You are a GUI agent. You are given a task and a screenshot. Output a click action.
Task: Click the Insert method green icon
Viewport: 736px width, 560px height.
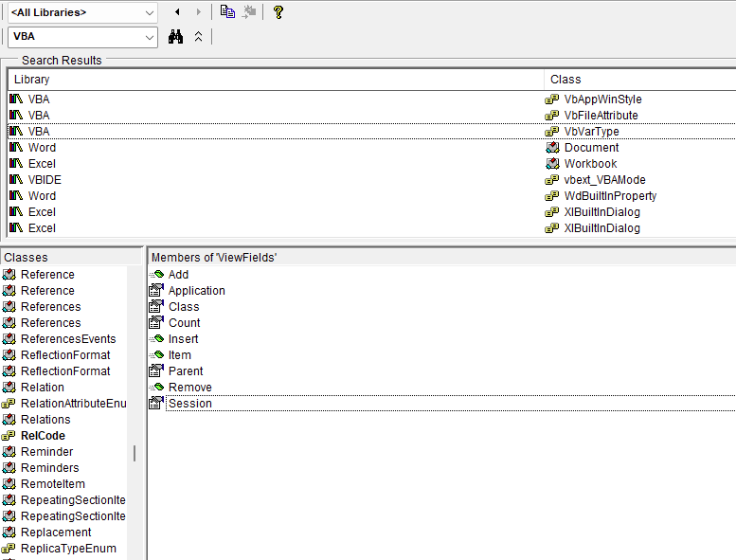tap(156, 339)
